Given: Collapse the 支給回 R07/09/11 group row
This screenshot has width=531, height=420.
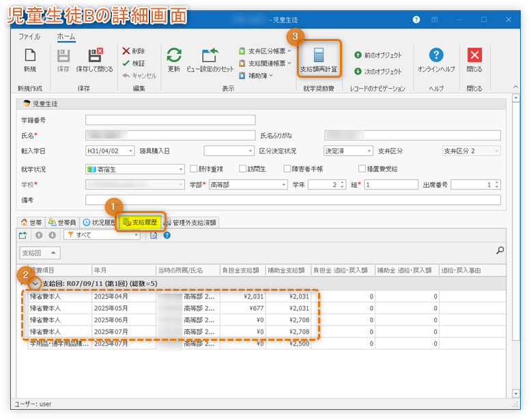Looking at the screenshot, I should coord(34,283).
